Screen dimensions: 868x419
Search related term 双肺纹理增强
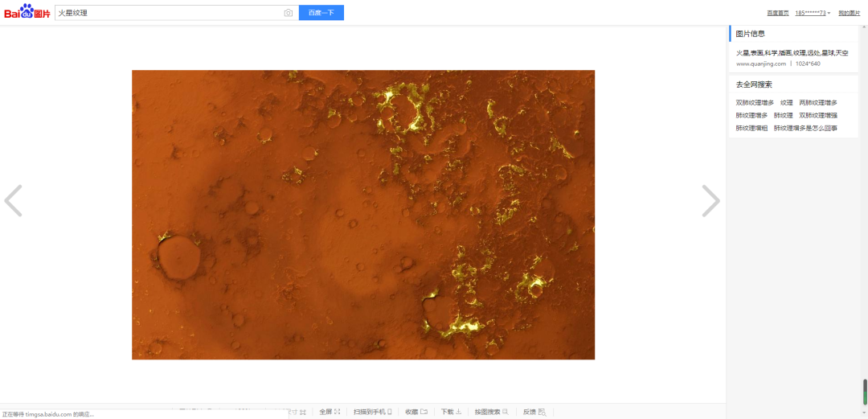[x=818, y=115]
